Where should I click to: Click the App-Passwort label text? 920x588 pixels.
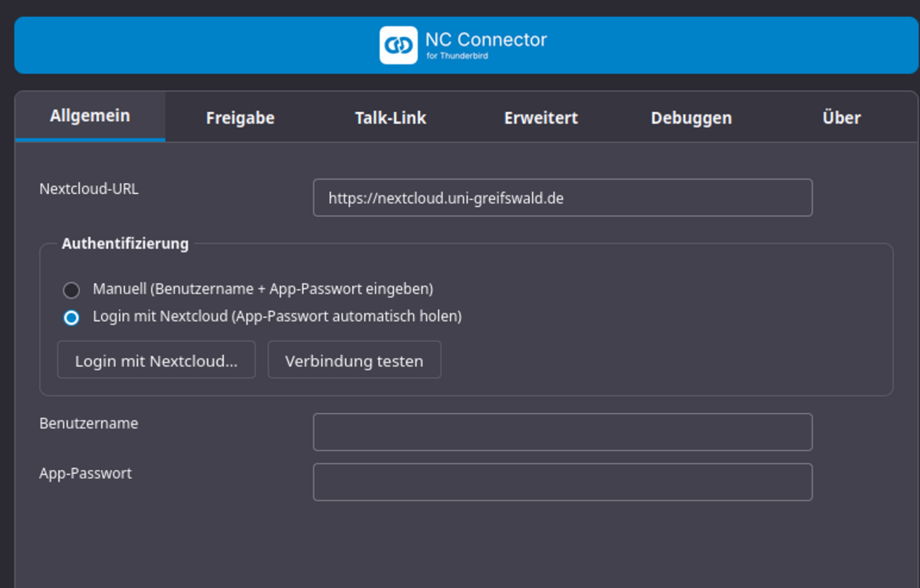point(85,473)
